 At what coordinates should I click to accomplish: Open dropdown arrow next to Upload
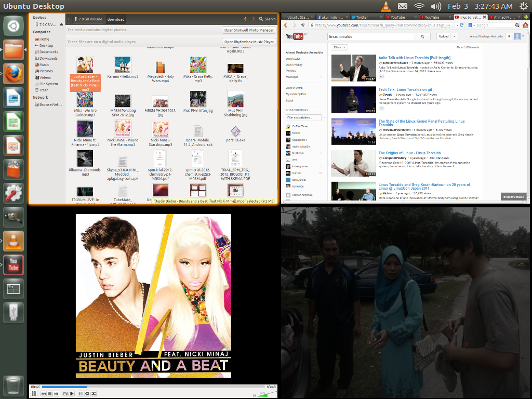pos(454,36)
